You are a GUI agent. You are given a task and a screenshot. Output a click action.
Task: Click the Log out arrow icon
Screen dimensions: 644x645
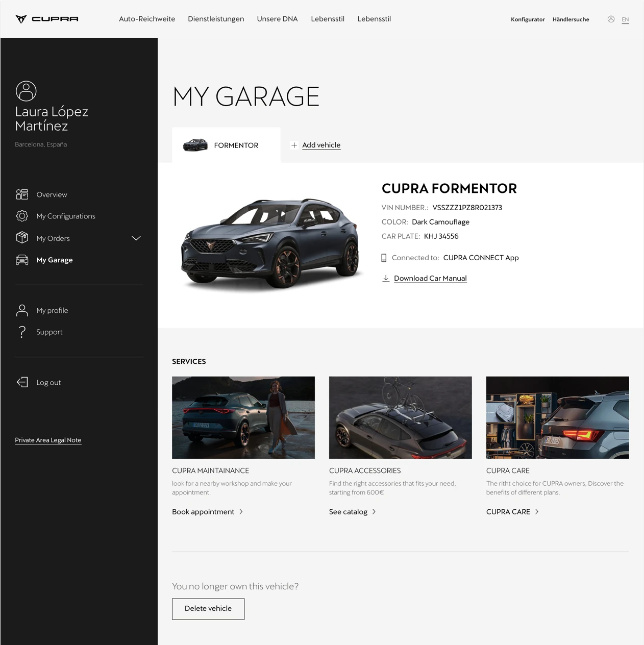coord(22,382)
